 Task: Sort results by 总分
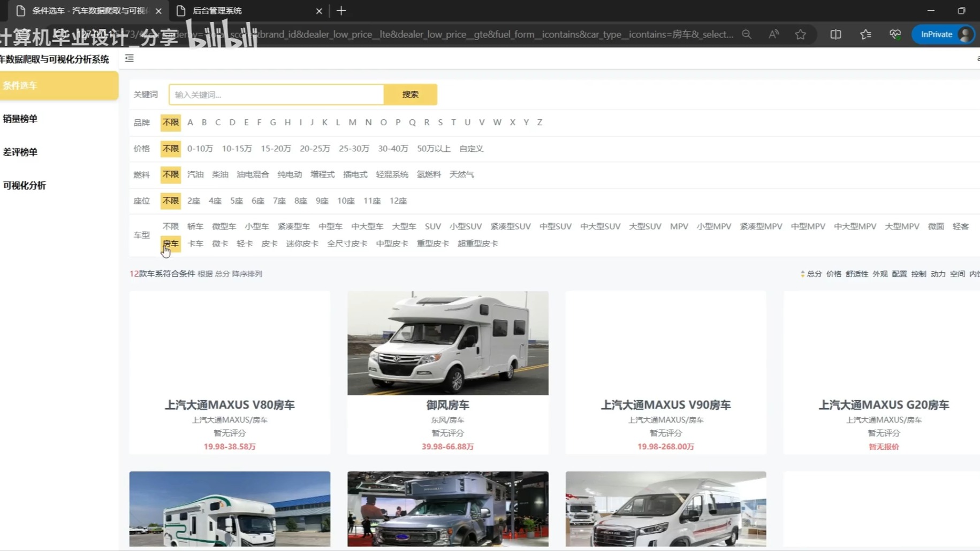[x=814, y=274]
